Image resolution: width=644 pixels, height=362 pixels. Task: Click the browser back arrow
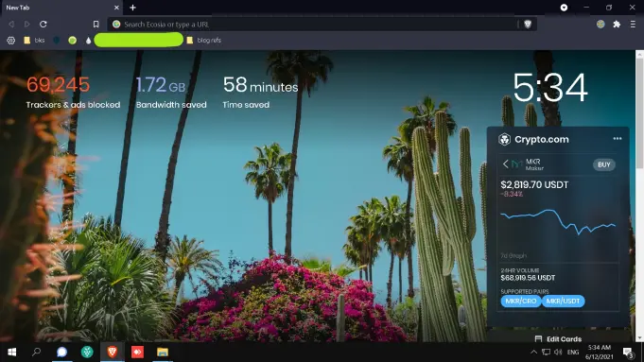click(x=11, y=25)
